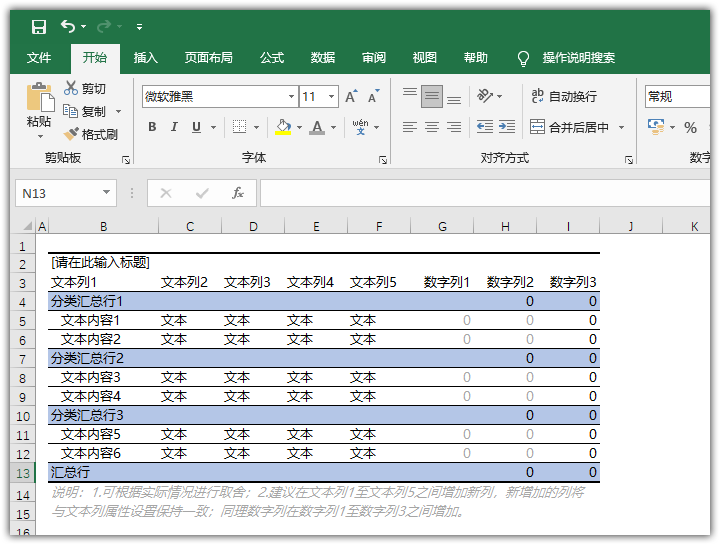Image resolution: width=720 pixels, height=545 pixels.
Task: Switch to the 公式 Formulas tab
Action: coord(272,58)
